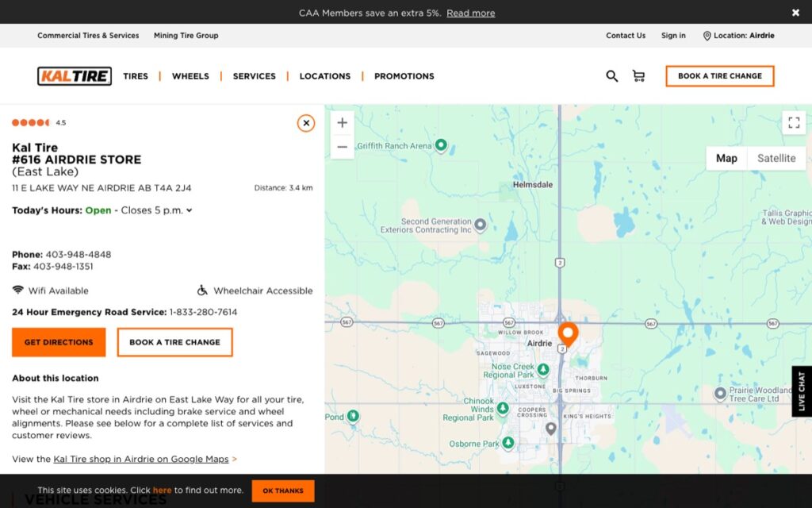The height and width of the screenshot is (508, 812).
Task: Dismiss the CAA banner with the X
Action: pyautogui.click(x=795, y=13)
